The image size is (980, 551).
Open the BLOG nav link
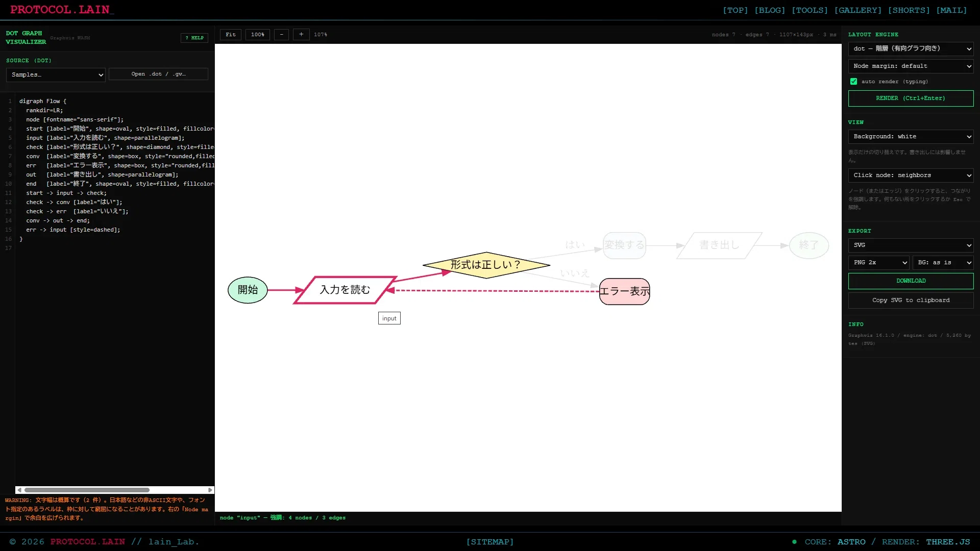coord(770,10)
